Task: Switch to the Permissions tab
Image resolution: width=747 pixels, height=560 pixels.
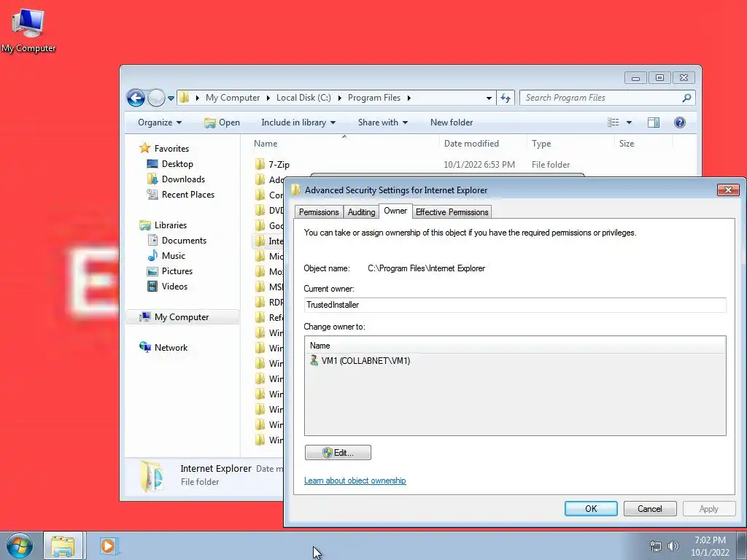Action: (319, 212)
